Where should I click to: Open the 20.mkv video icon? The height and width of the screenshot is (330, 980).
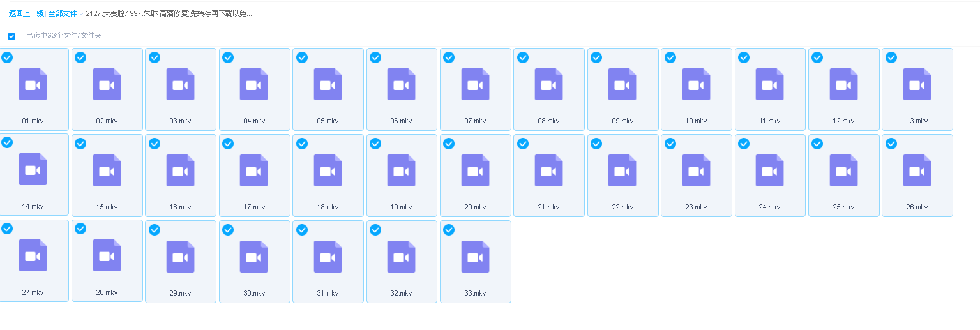[x=475, y=170]
